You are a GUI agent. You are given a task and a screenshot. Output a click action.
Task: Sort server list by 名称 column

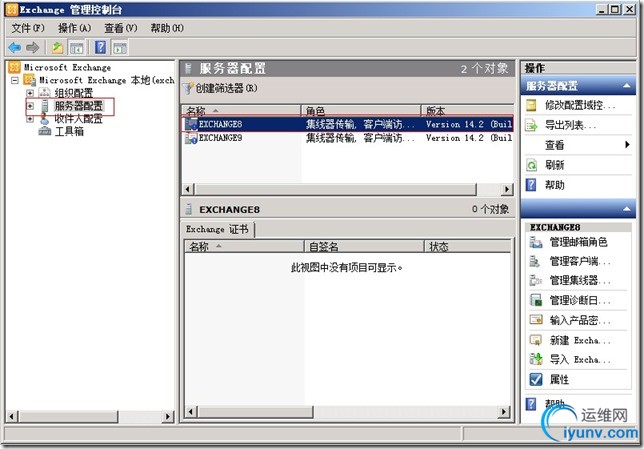coord(242,111)
